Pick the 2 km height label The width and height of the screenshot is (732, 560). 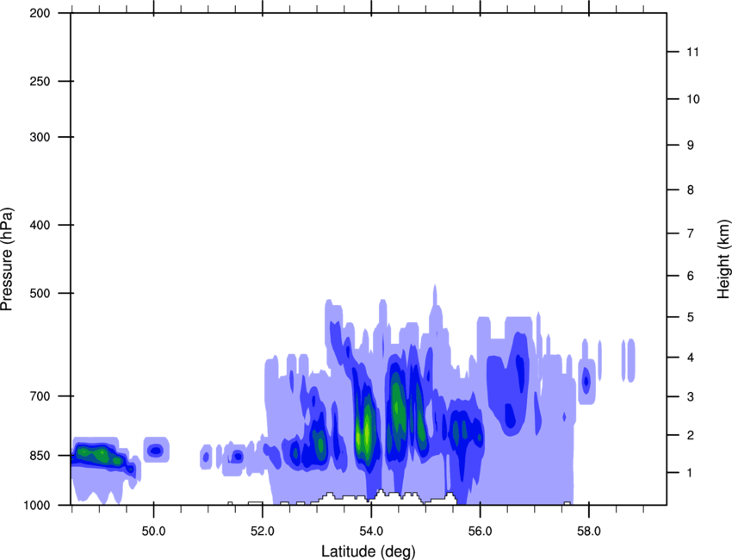[691, 435]
